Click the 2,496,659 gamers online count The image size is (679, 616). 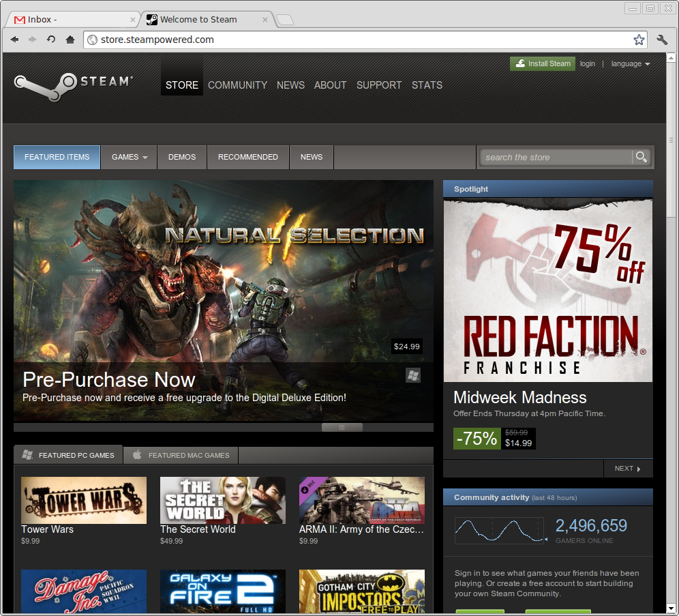pos(591,525)
